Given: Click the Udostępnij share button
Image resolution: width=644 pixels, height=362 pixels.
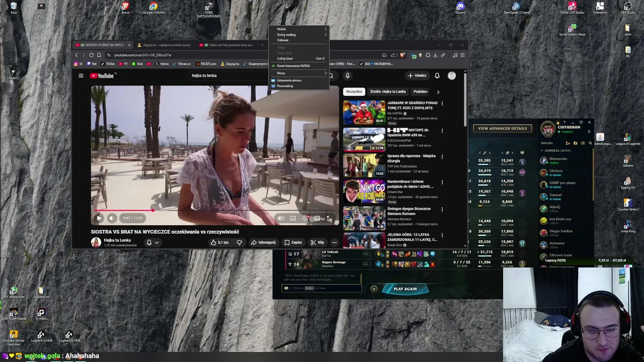Looking at the screenshot, I should point(263,242).
